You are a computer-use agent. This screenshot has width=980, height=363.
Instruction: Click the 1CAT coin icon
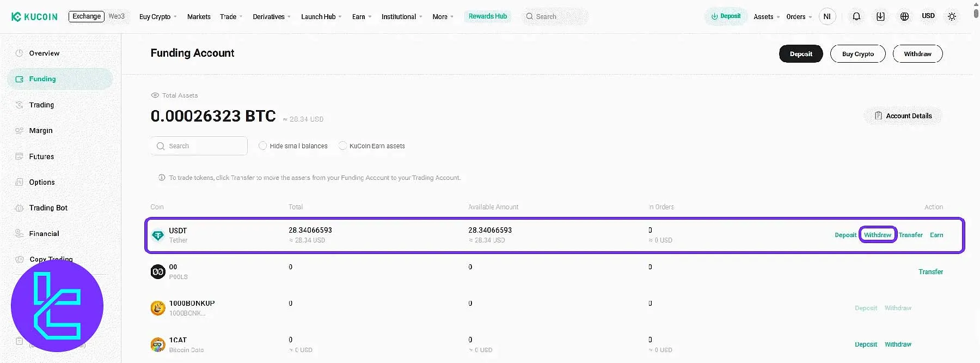(x=158, y=344)
